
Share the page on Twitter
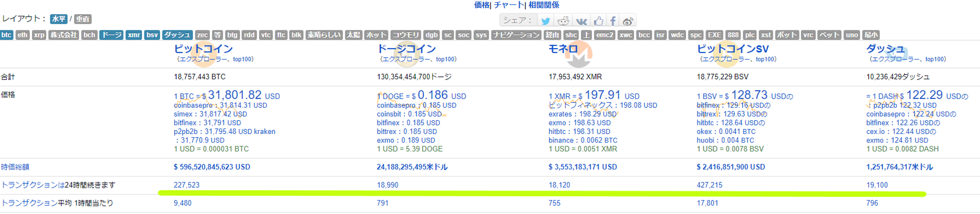pos(545,21)
